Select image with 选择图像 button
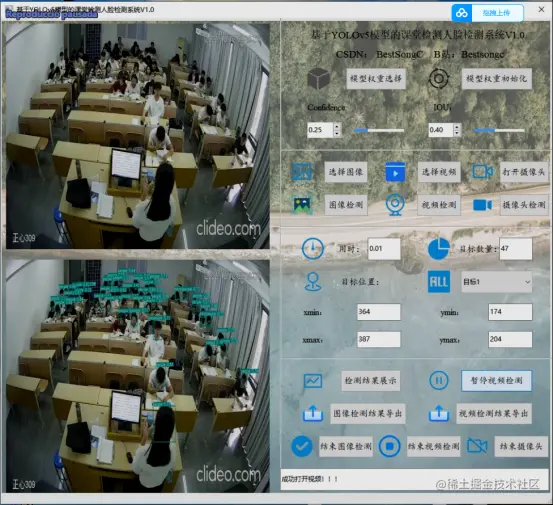Viewport: 554px width, 505px height. pos(346,172)
